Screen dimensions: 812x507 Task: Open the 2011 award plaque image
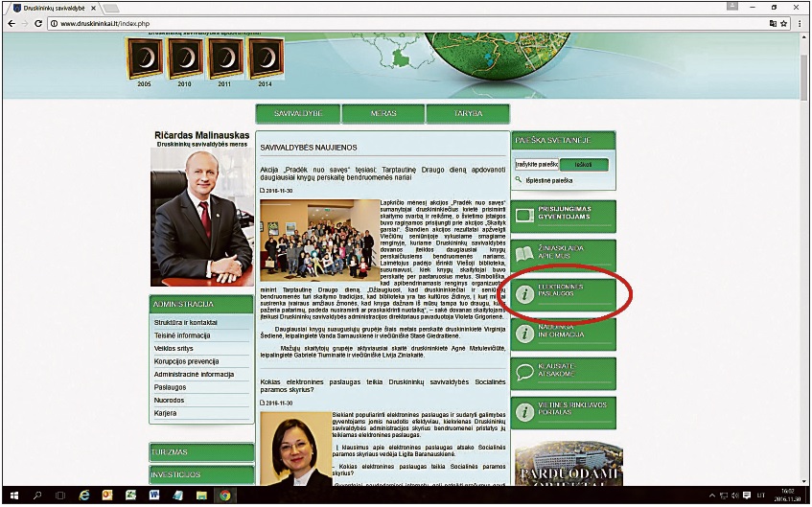[x=224, y=58]
